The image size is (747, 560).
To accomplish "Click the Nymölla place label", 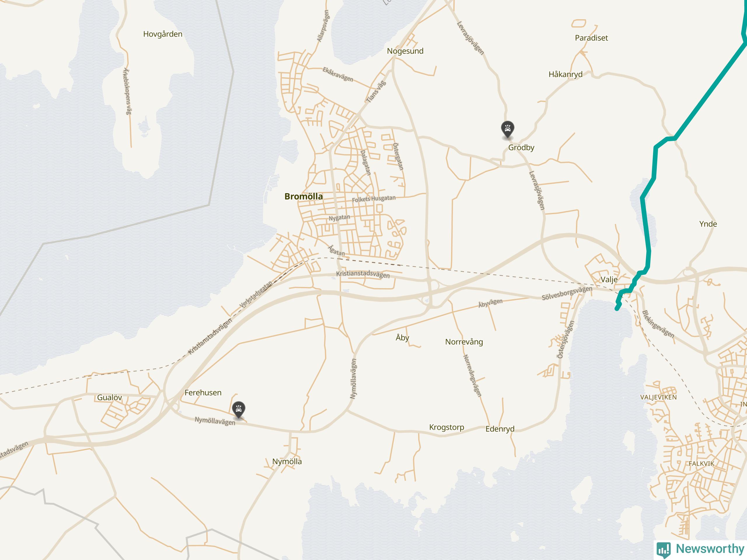I will pos(287,462).
